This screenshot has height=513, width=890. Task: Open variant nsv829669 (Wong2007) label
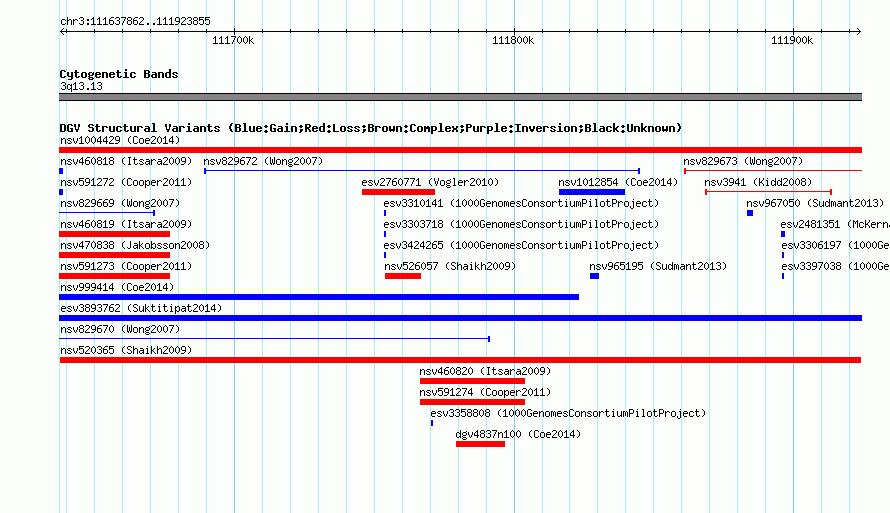click(120, 203)
